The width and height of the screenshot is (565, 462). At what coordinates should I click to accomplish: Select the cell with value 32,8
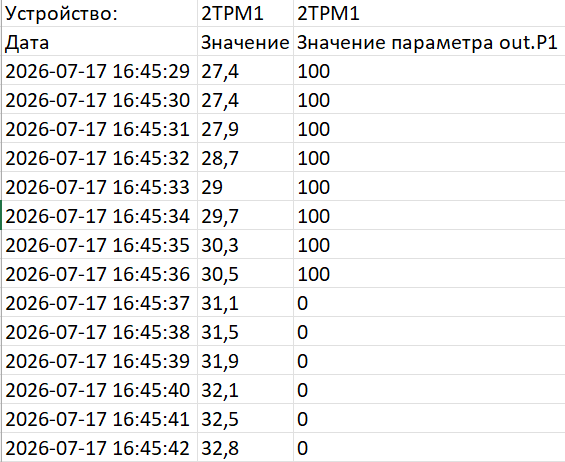coord(245,448)
